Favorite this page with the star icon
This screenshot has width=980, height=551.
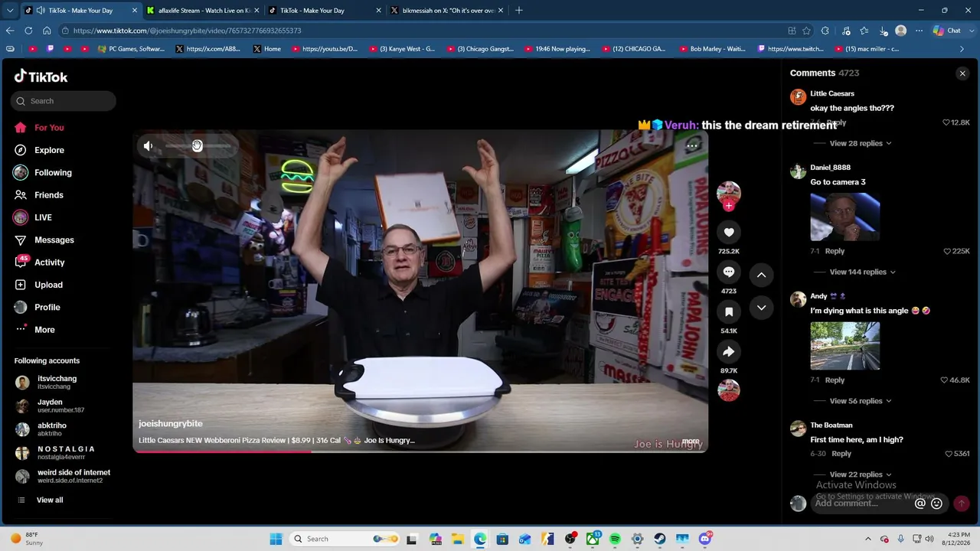(806, 31)
